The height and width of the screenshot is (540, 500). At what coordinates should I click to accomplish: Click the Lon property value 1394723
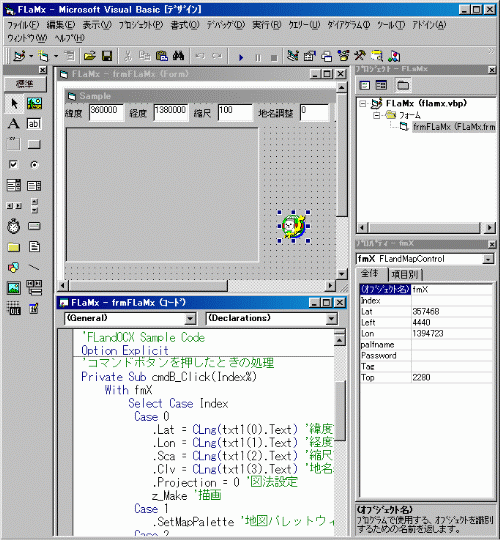pos(452,334)
